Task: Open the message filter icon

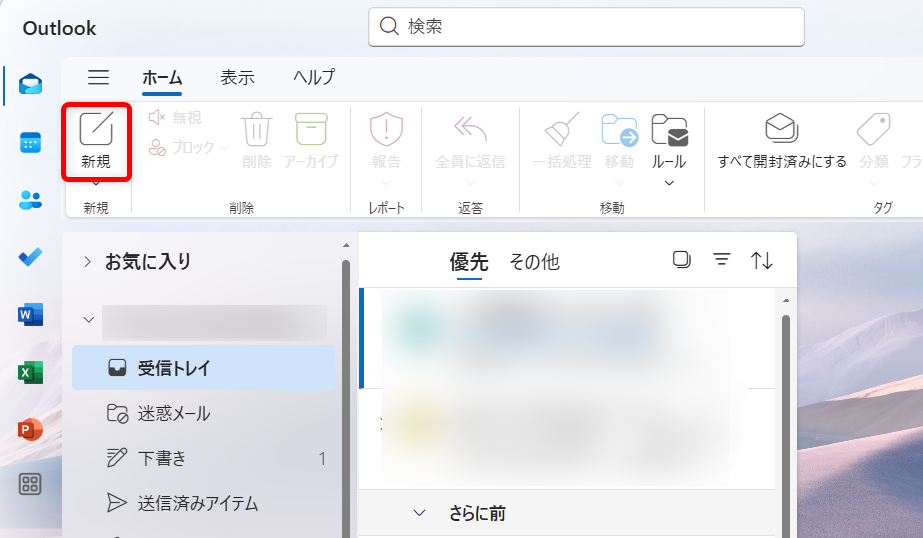Action: point(722,260)
